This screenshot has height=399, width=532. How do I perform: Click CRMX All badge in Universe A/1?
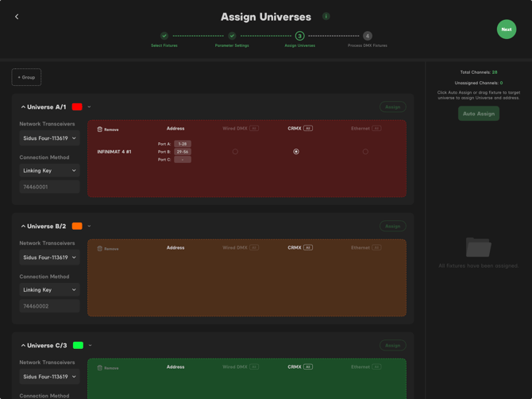(x=308, y=128)
